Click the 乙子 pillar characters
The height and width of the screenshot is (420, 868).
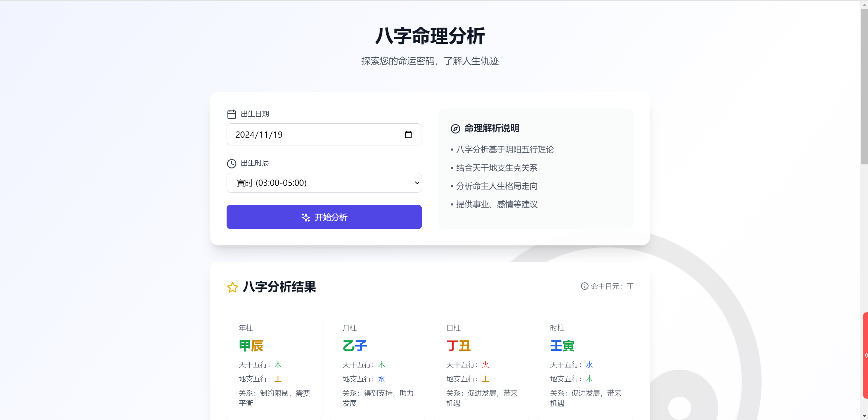355,346
